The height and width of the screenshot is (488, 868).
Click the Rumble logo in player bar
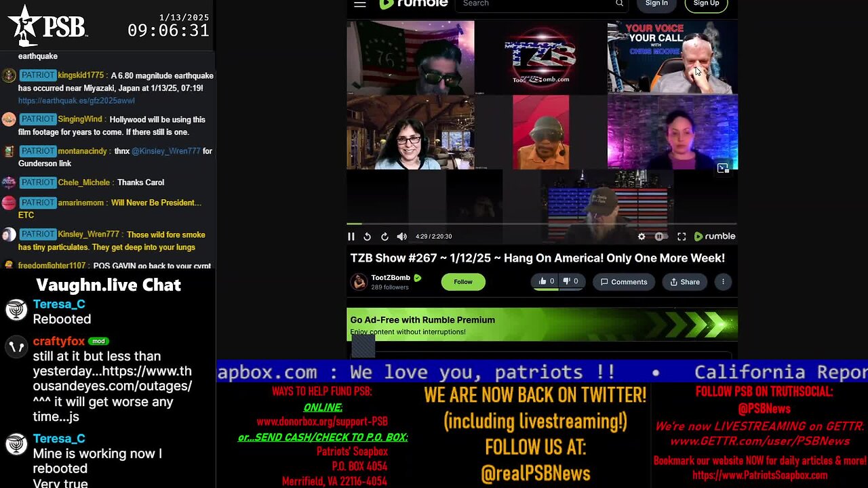pos(715,237)
